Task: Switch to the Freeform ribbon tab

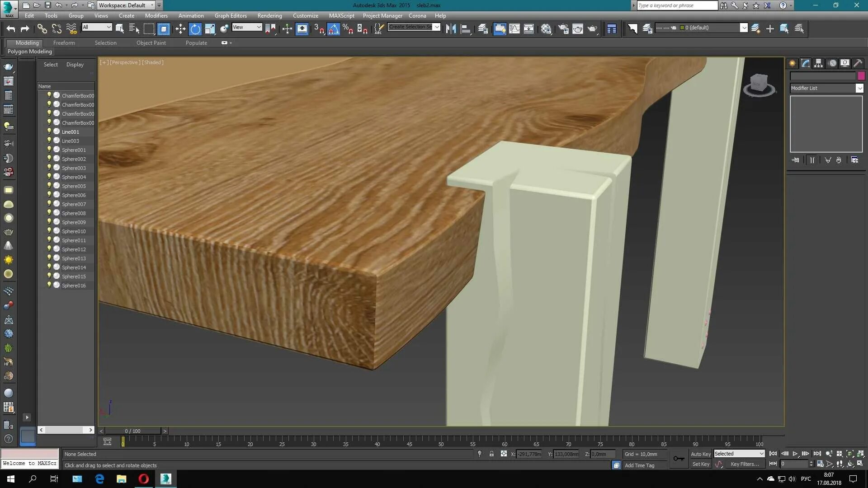Action: pyautogui.click(x=64, y=42)
